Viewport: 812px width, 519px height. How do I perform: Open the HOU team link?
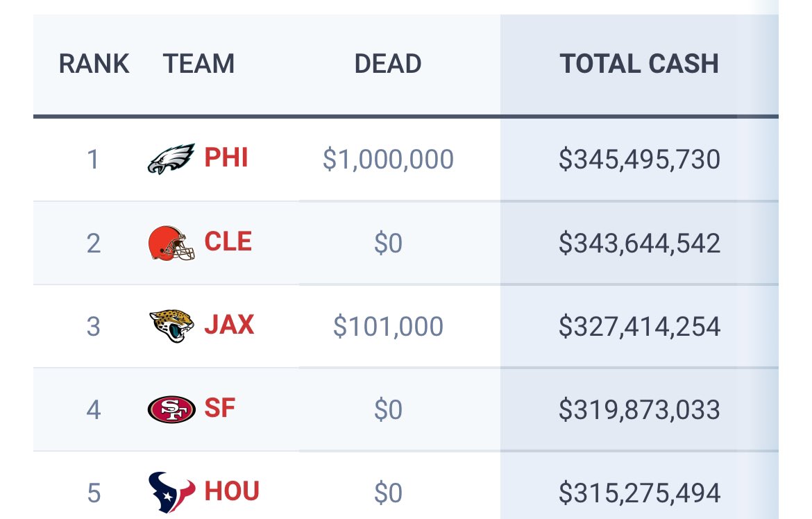pos(232,491)
